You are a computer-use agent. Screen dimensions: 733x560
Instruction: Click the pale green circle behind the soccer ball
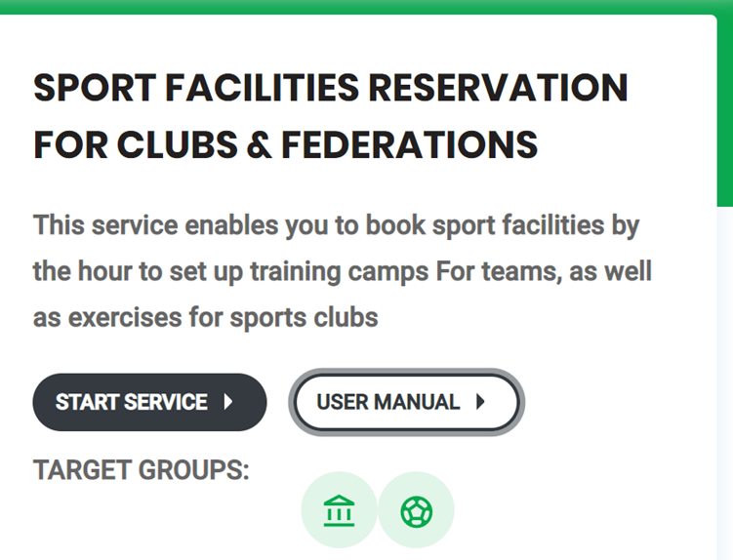tap(416, 510)
